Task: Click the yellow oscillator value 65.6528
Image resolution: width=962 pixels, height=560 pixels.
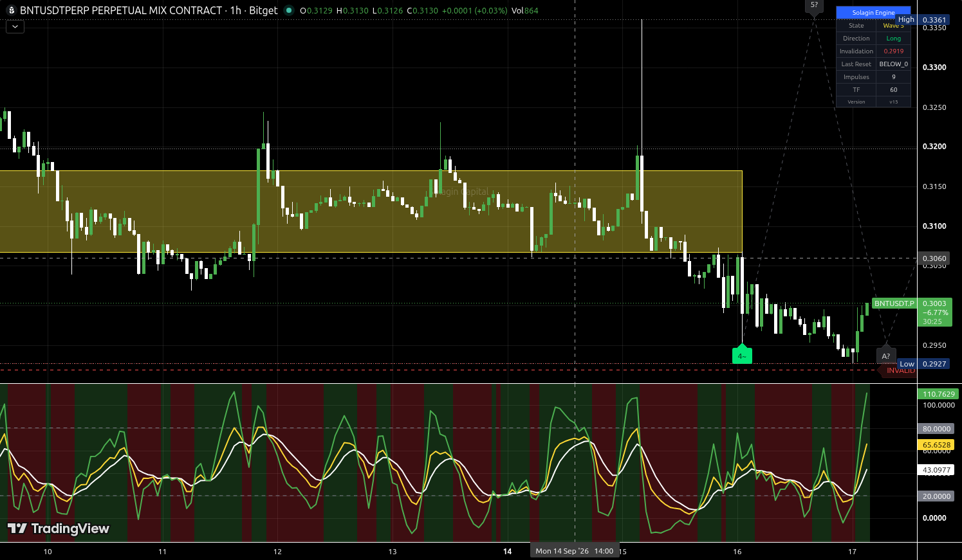Action: [936, 445]
